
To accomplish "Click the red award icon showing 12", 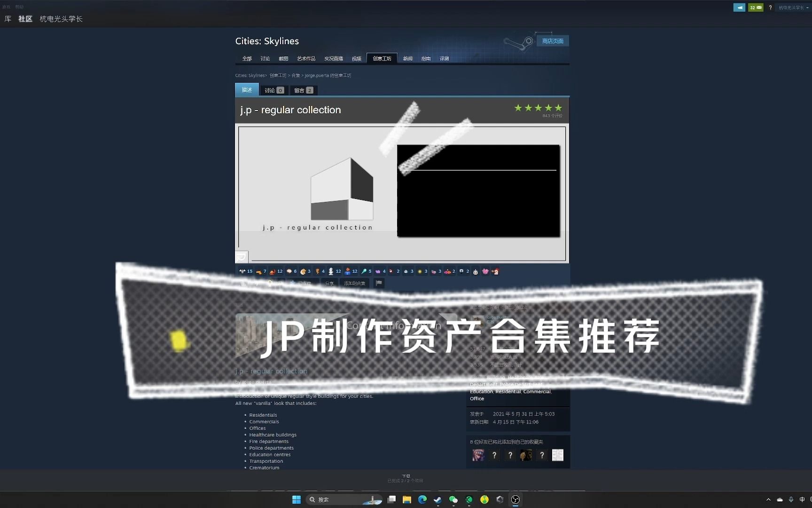I will pos(276,271).
